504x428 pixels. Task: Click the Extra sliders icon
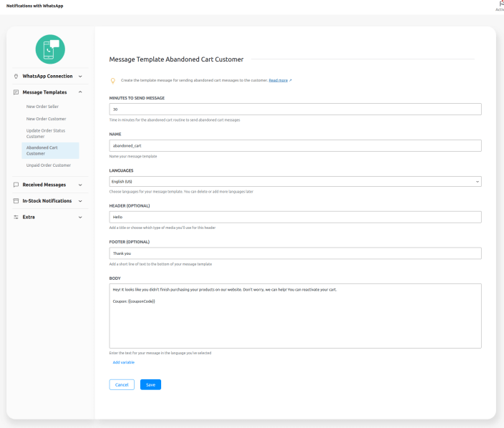(x=16, y=217)
